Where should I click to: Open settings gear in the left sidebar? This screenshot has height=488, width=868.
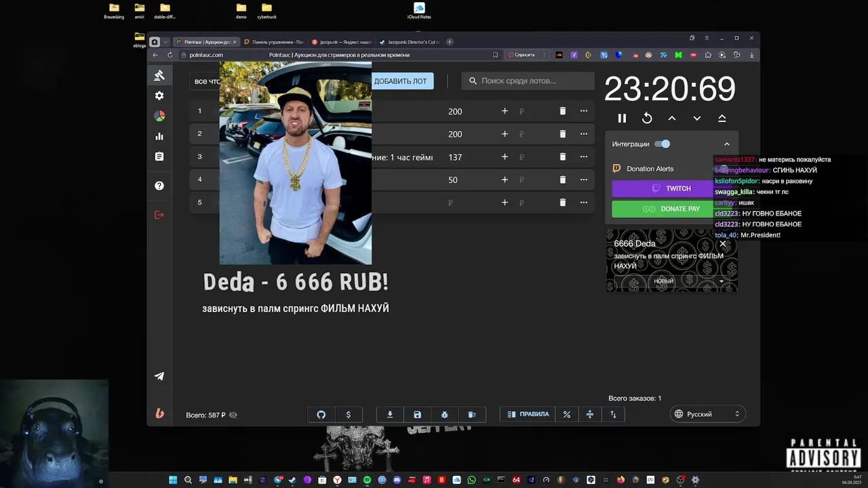pyautogui.click(x=159, y=96)
